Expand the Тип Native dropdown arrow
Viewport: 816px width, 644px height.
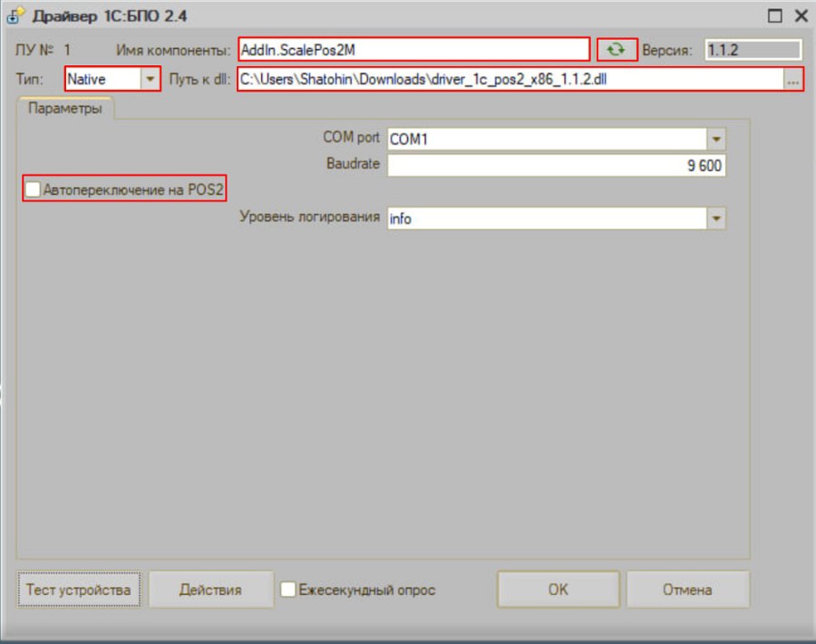150,79
